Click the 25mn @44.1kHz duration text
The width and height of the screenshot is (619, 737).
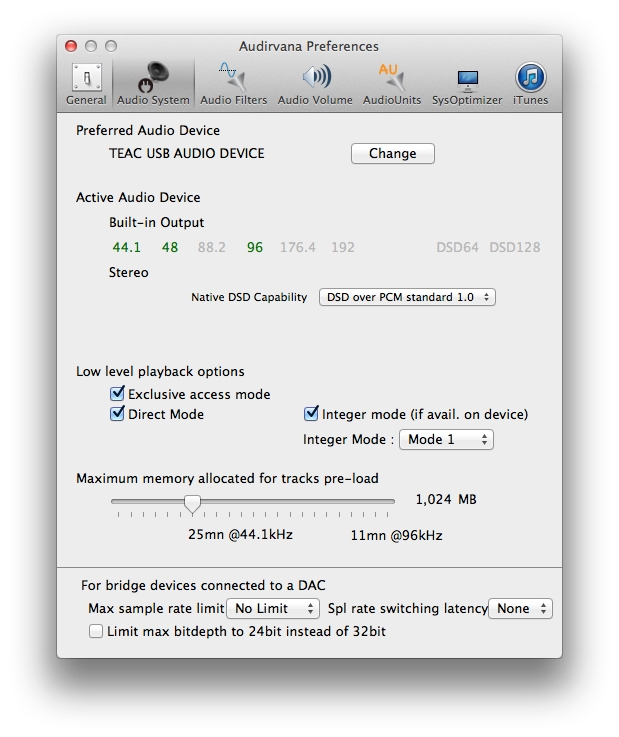240,535
